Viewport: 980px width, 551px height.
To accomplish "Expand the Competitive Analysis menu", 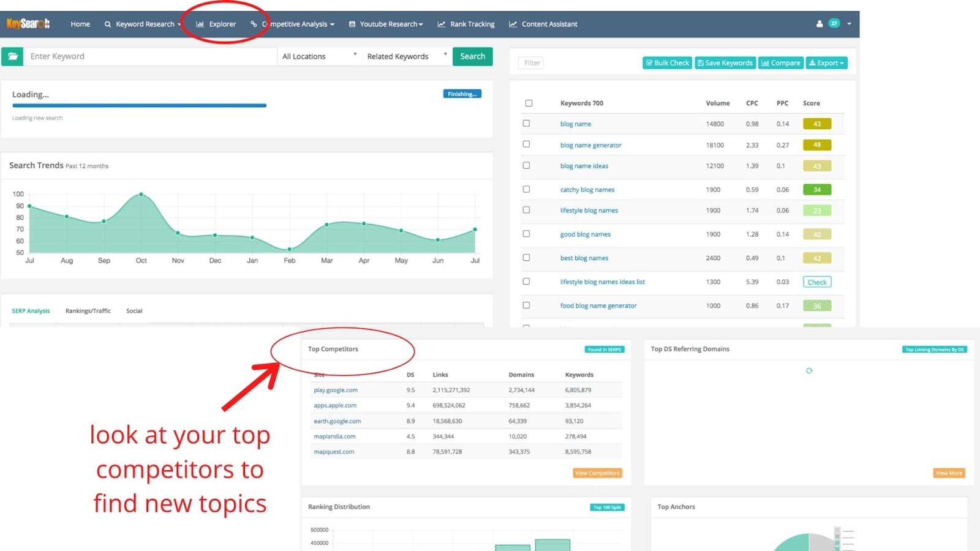I will (293, 24).
